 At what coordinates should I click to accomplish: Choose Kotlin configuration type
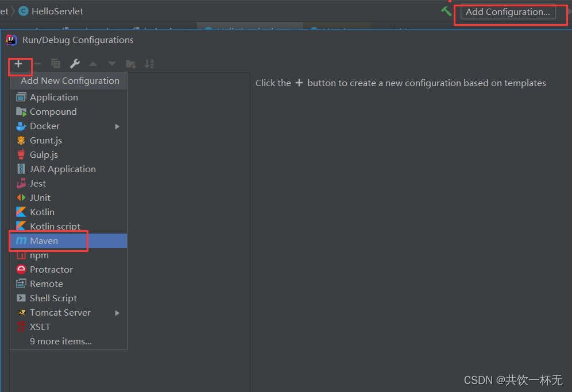tap(68, 212)
